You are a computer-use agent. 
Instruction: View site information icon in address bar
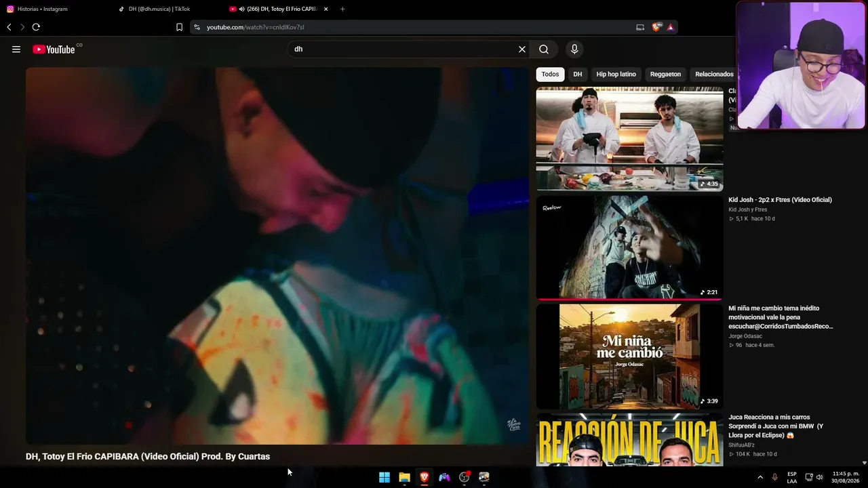coord(197,27)
